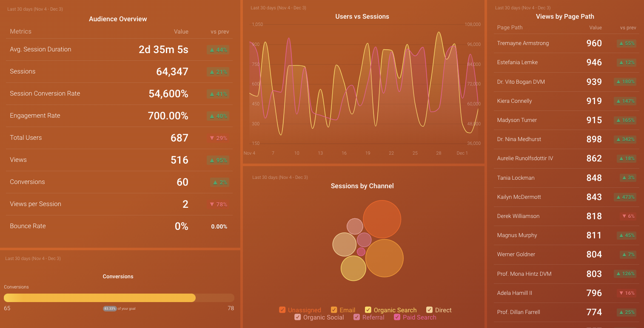Toggle the Organic Social legend checkbox

click(297, 317)
